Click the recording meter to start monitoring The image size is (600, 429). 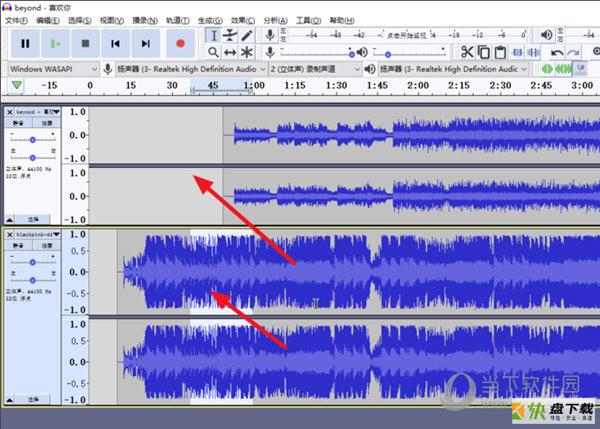coord(408,35)
